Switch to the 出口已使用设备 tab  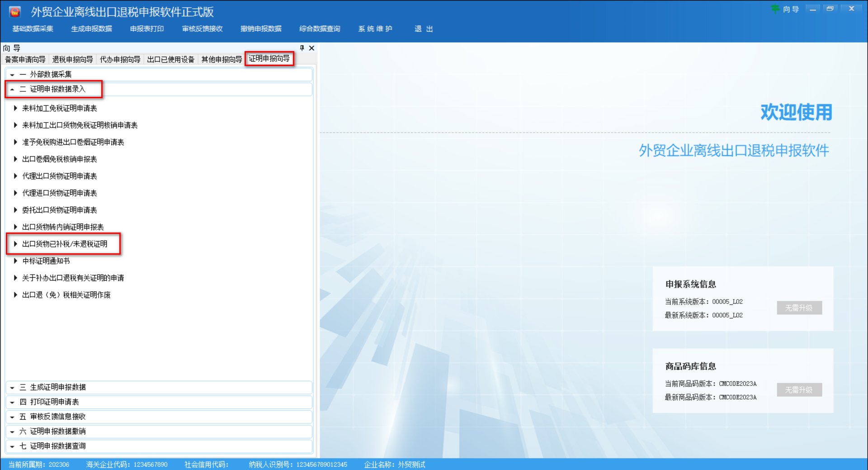point(171,59)
